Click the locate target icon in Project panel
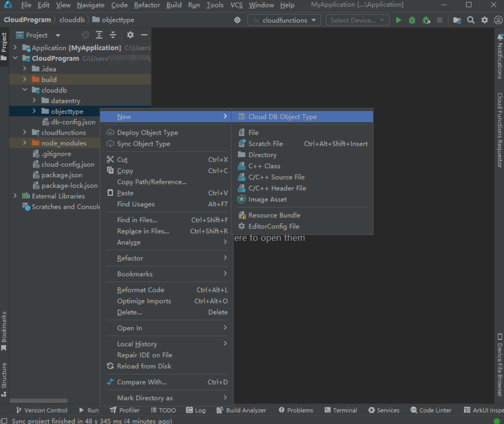 (x=85, y=35)
